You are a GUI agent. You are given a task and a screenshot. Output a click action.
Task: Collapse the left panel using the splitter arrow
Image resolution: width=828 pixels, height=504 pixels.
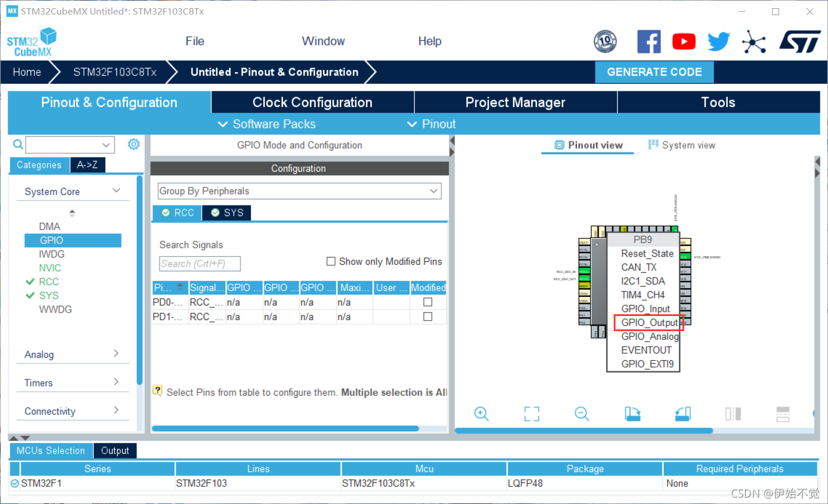pyautogui.click(x=451, y=141)
